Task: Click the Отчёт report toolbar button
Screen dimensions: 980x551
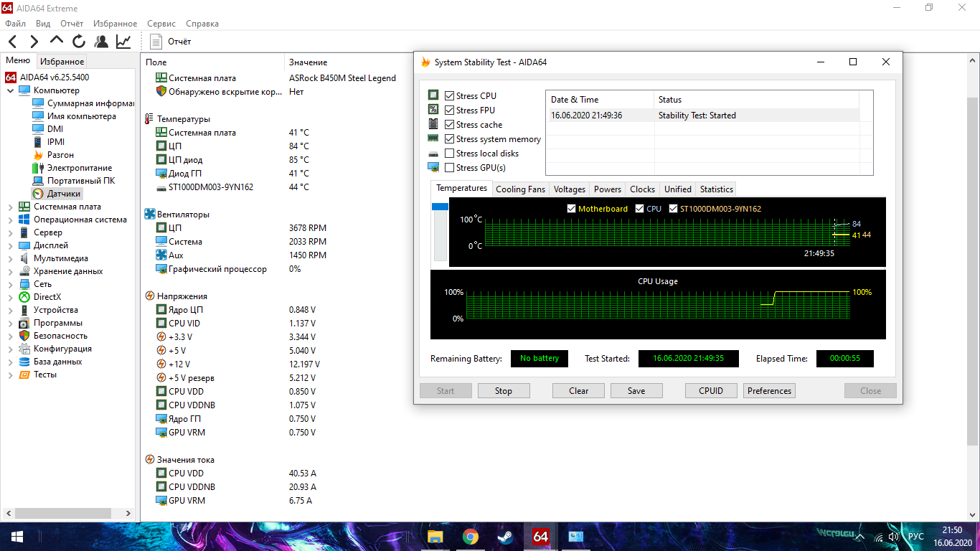Action: (x=171, y=42)
